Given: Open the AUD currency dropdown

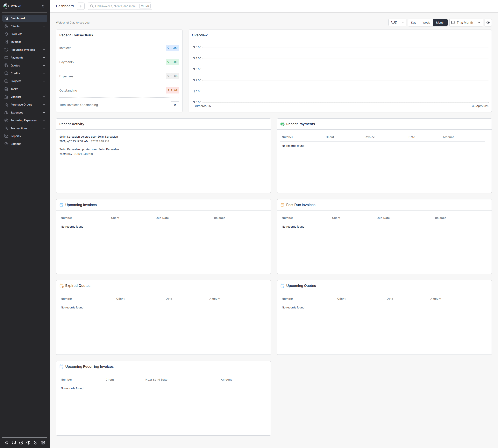Looking at the screenshot, I should pyautogui.click(x=397, y=22).
